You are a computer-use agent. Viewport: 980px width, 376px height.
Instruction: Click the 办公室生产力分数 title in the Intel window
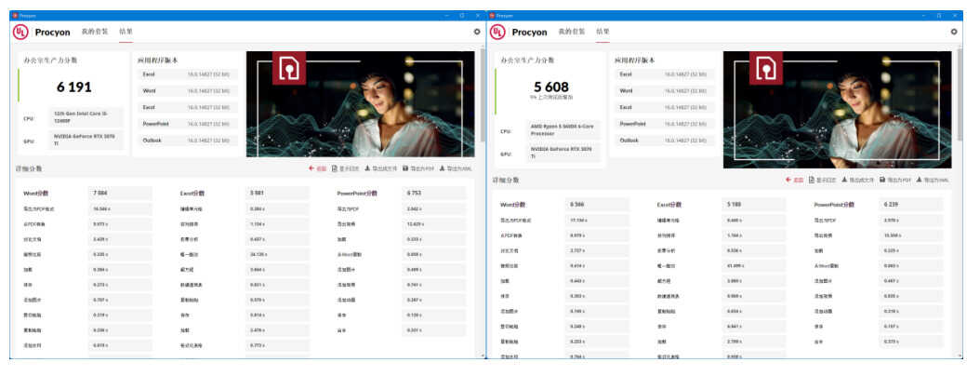(50, 60)
